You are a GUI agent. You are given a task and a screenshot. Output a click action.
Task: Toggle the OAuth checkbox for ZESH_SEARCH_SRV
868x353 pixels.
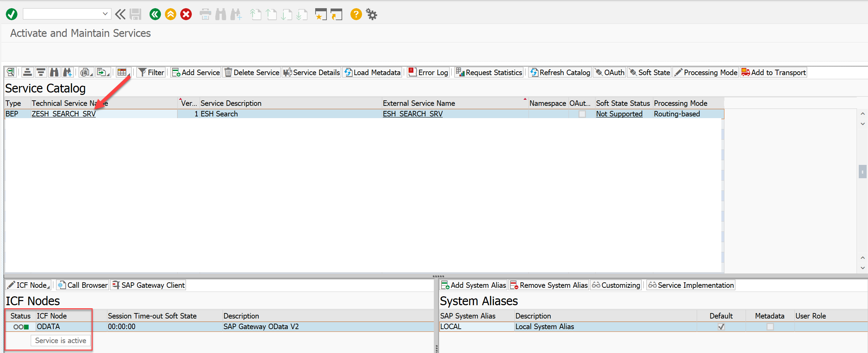(582, 114)
